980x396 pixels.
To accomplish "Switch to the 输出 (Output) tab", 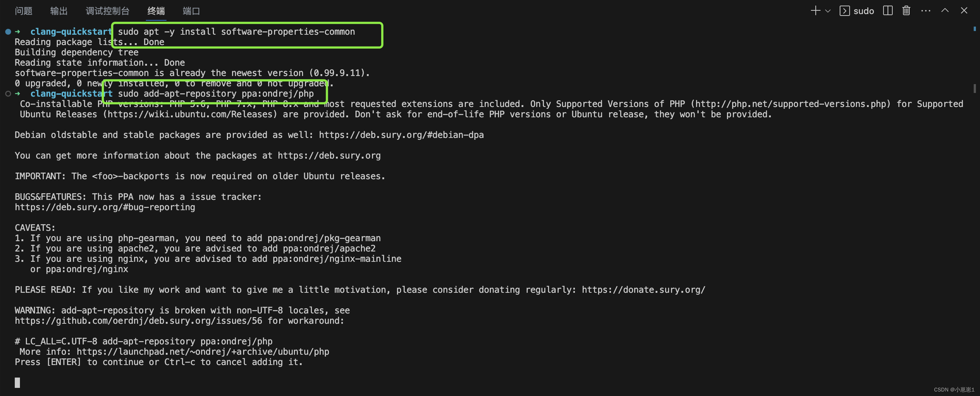I will tap(59, 11).
